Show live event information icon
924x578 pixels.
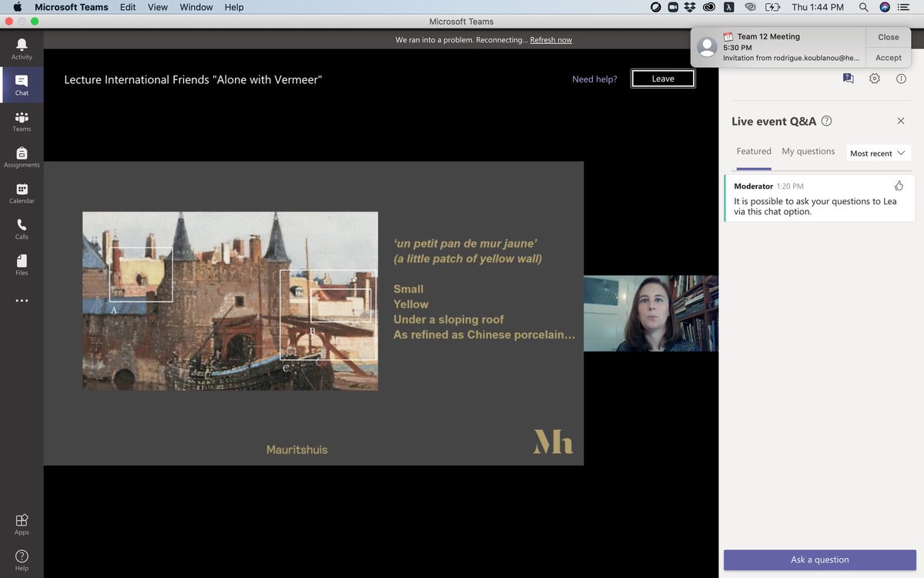(x=901, y=79)
